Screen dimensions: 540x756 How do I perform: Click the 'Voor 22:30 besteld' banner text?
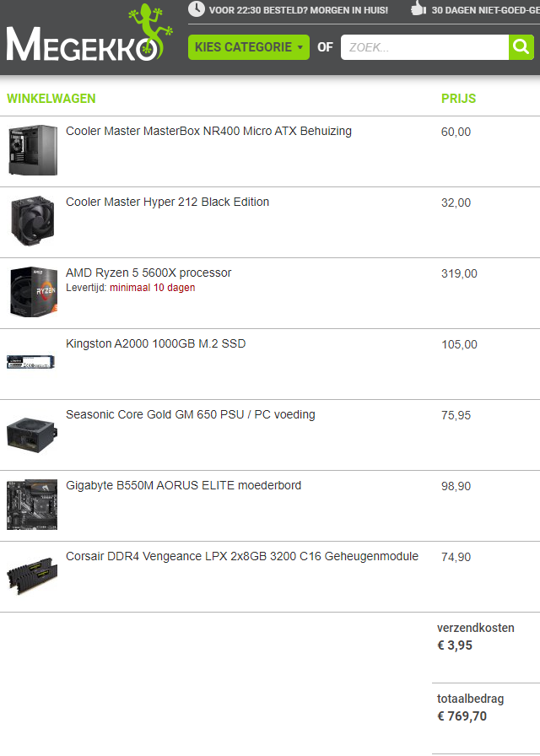point(299,10)
